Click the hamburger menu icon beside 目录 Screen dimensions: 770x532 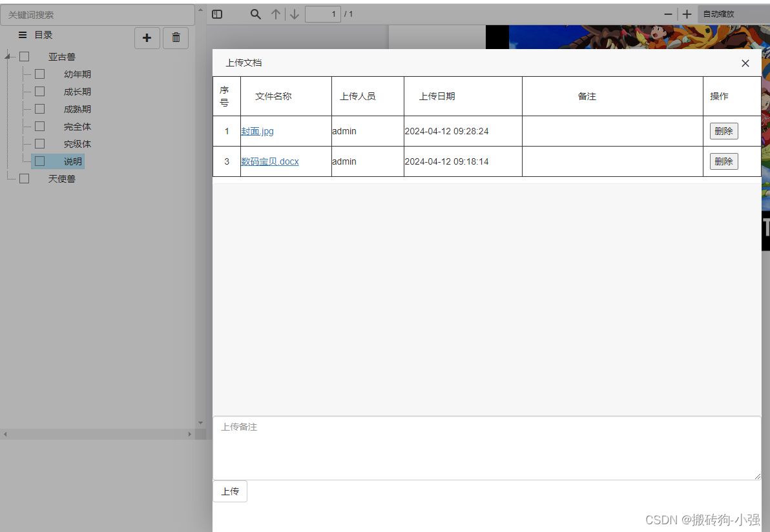click(23, 35)
